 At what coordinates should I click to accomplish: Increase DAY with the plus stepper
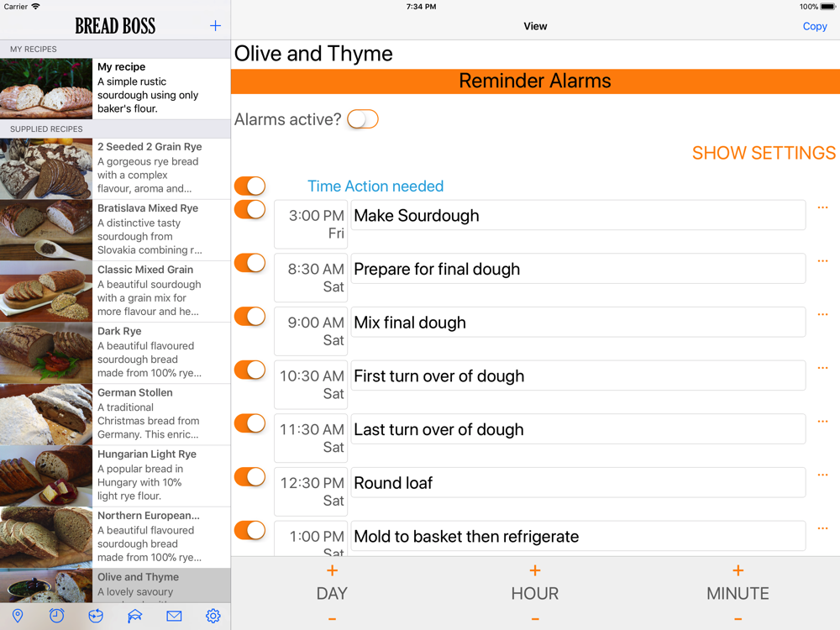[332, 571]
